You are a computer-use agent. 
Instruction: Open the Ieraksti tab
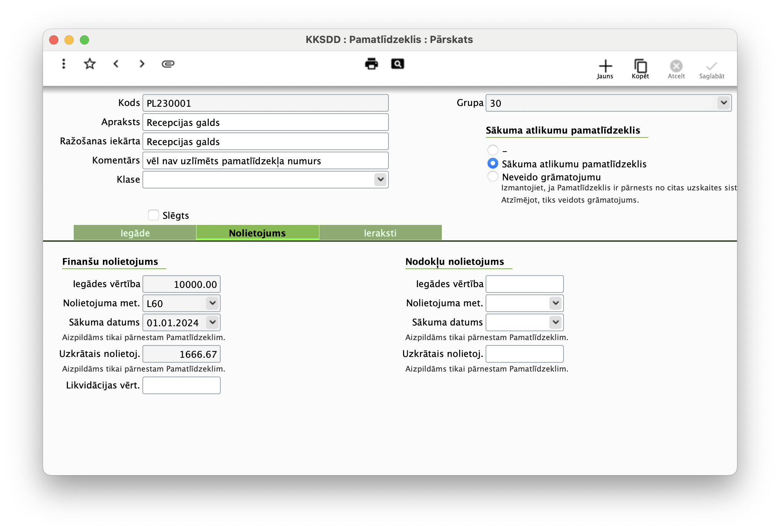(x=380, y=233)
